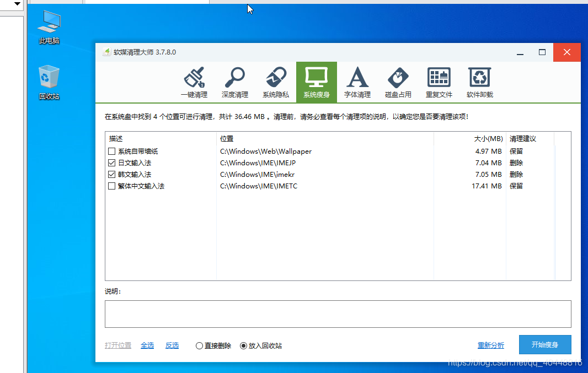Select the C:\Windows\IME\IMEJP path
Image resolution: width=588 pixels, height=373 pixels.
(x=258, y=163)
